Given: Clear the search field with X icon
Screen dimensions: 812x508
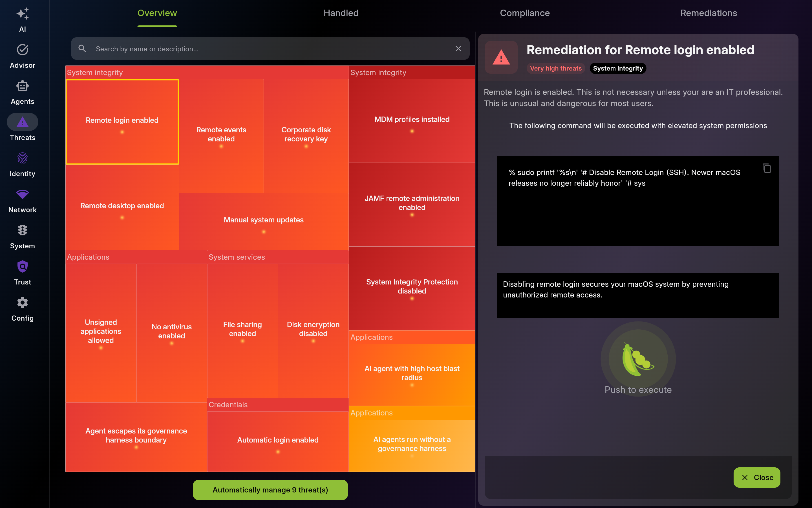Looking at the screenshot, I should (x=458, y=49).
